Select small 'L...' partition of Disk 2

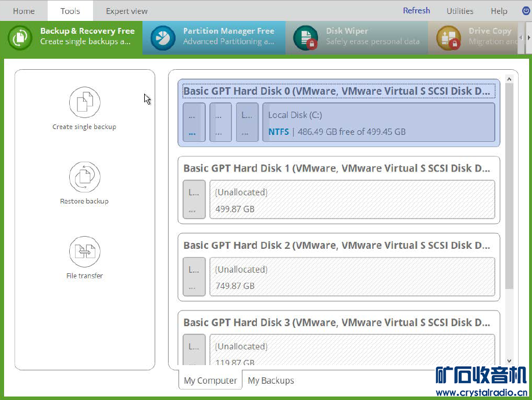pos(194,277)
